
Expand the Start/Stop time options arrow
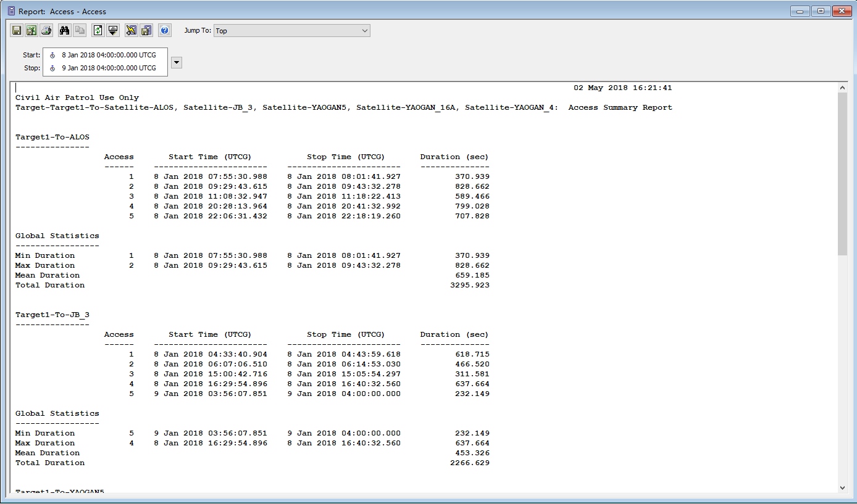tap(176, 62)
